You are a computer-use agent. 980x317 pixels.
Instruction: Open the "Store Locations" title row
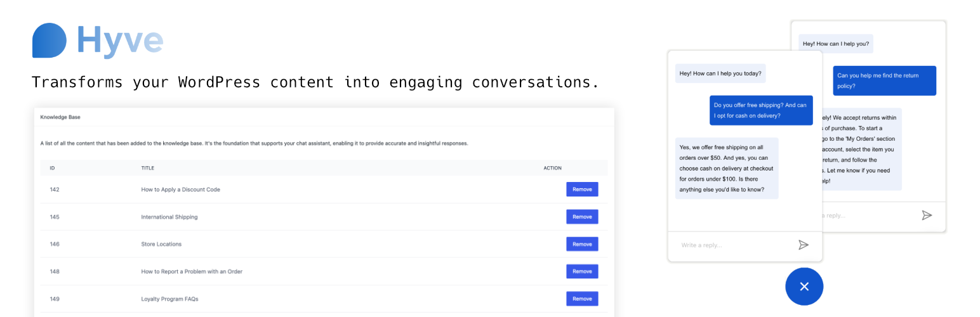click(x=161, y=244)
